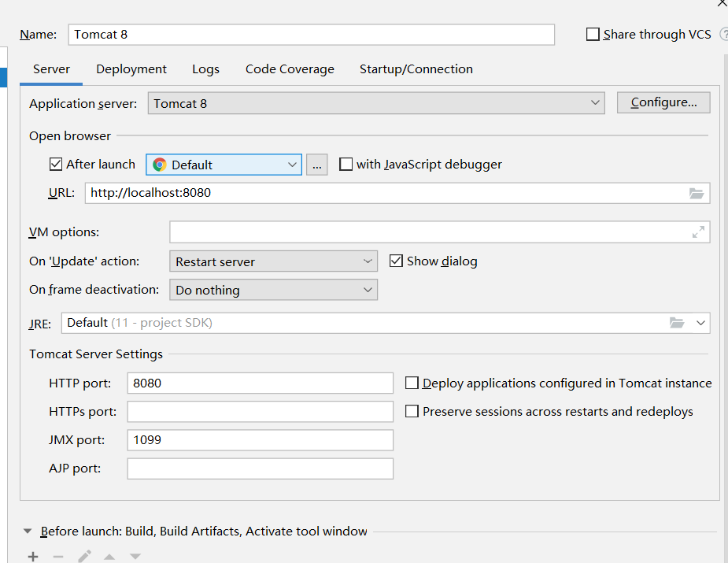Open the On 'Update' action Restart server dropdown

[x=273, y=261]
